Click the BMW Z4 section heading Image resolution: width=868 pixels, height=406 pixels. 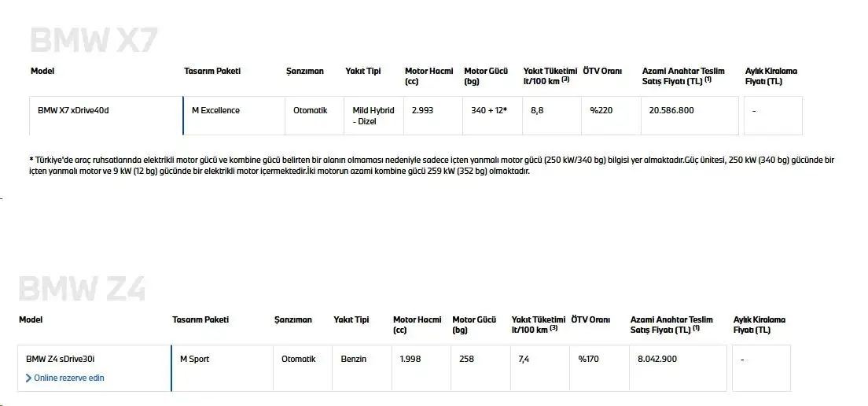[82, 288]
